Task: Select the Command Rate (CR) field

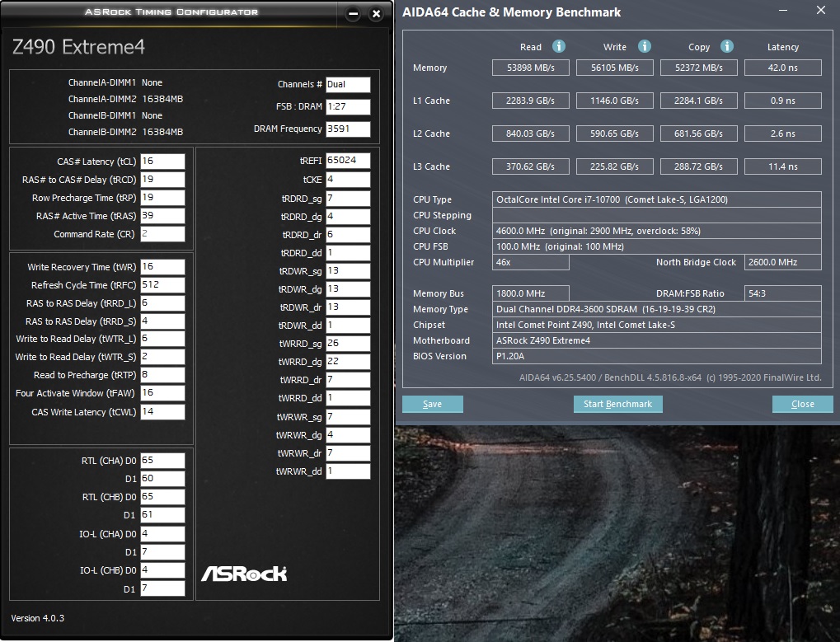Action: pyautogui.click(x=162, y=234)
